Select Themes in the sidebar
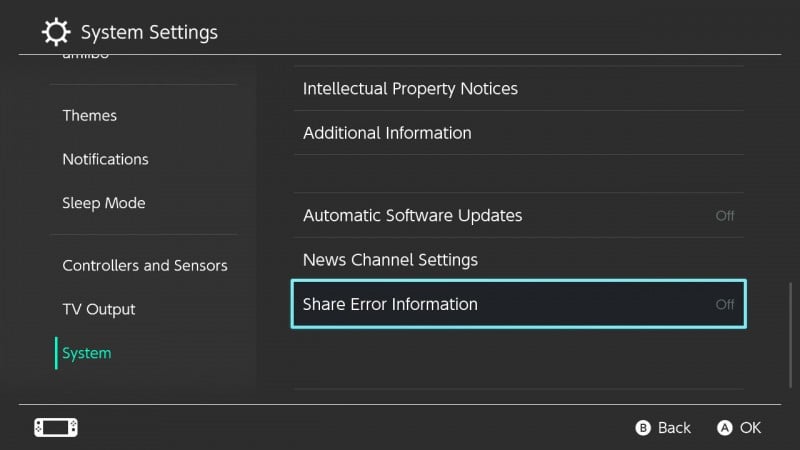Image resolution: width=800 pixels, height=450 pixels. pos(90,115)
